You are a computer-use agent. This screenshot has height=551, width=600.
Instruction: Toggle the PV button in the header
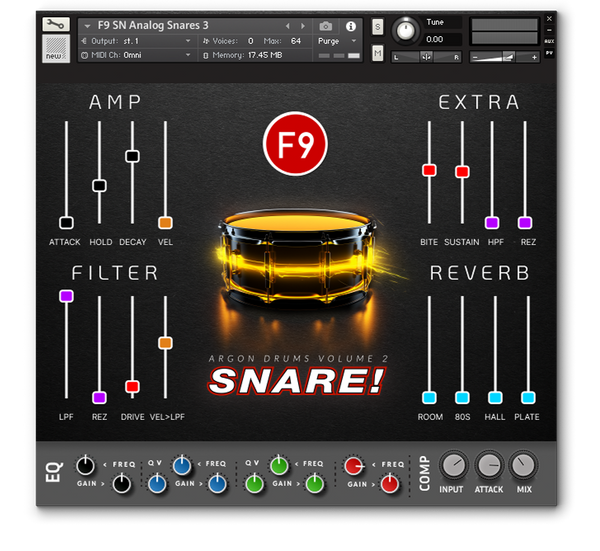click(x=549, y=53)
